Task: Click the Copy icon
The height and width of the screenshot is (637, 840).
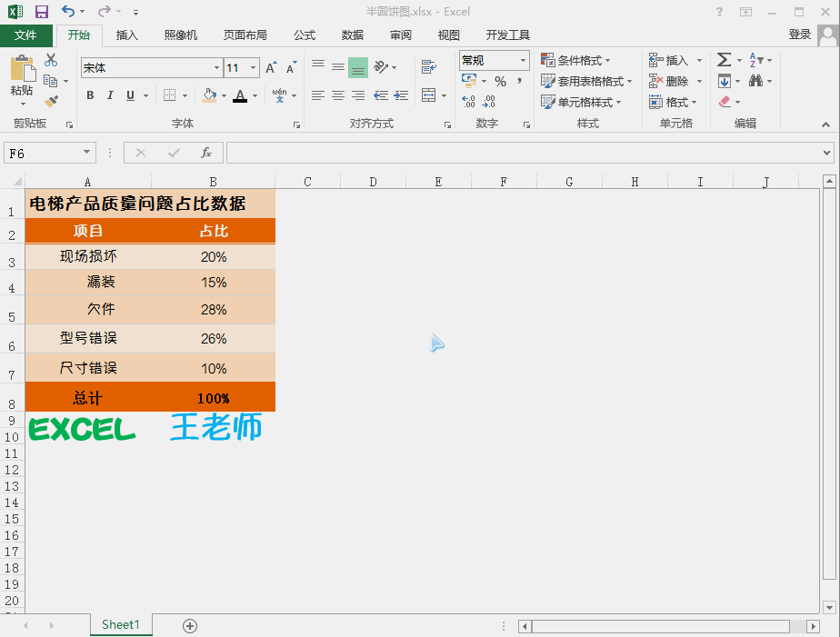Action: click(x=51, y=81)
